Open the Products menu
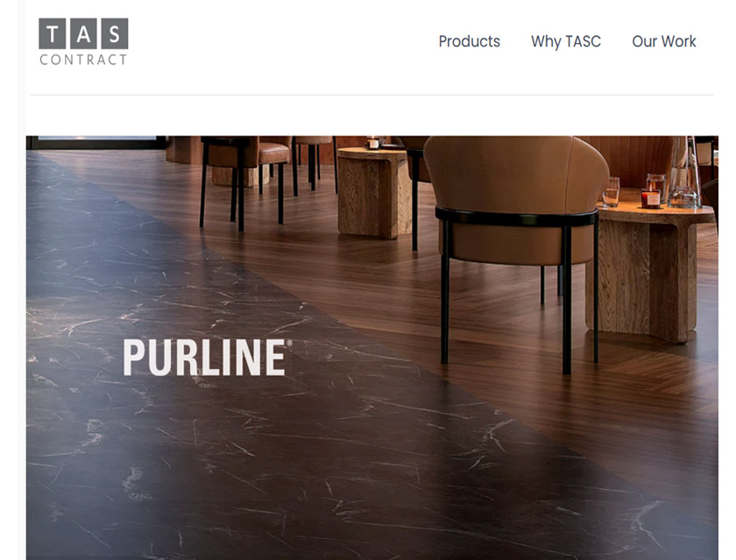 point(469,41)
